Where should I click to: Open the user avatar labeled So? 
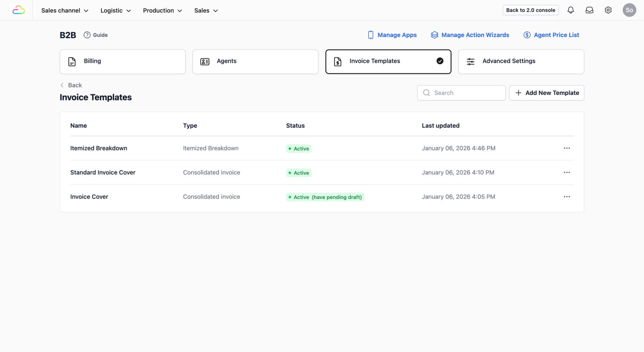pos(629,10)
